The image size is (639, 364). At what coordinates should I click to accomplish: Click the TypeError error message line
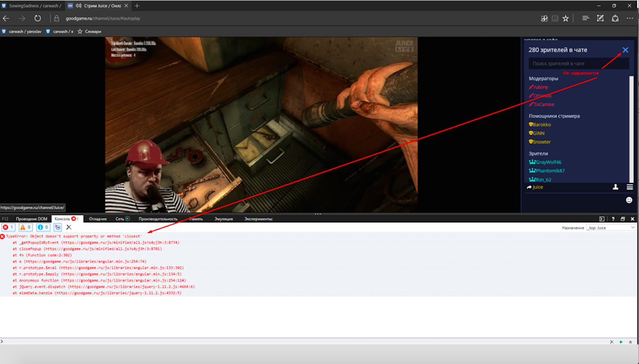pos(74,236)
